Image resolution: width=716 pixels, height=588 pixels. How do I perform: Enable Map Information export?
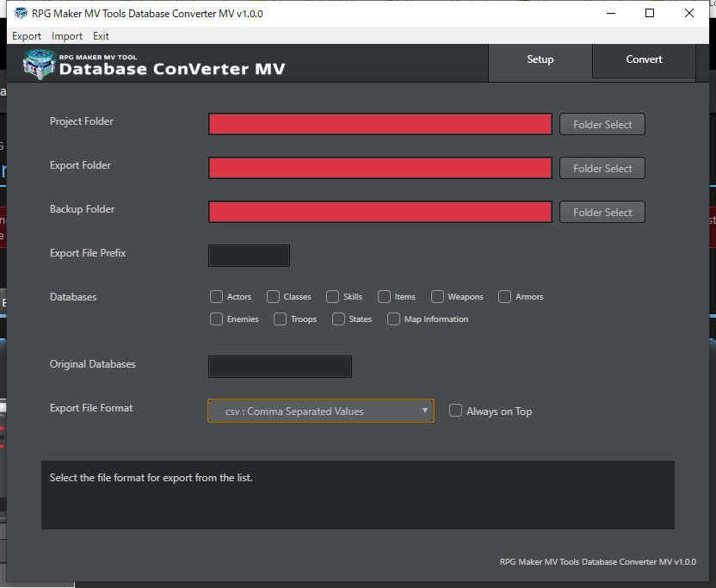point(393,319)
